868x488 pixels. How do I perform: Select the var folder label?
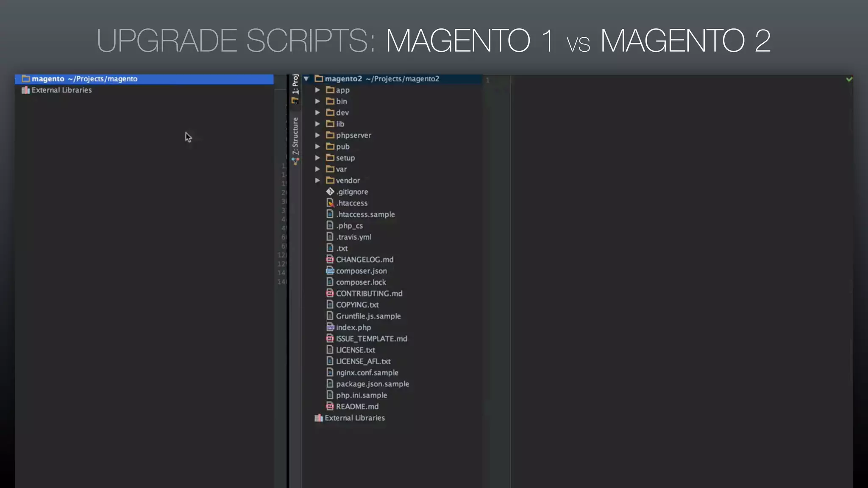point(341,169)
